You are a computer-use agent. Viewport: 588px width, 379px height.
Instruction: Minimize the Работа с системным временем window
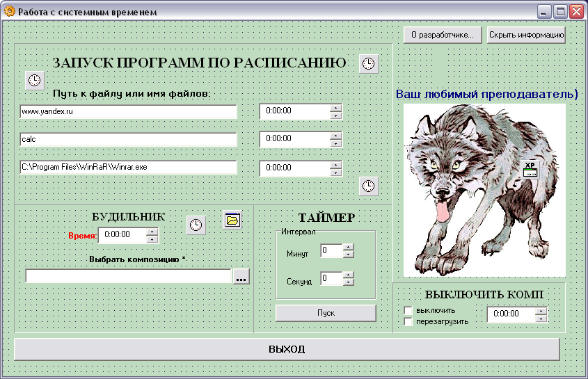pos(543,12)
